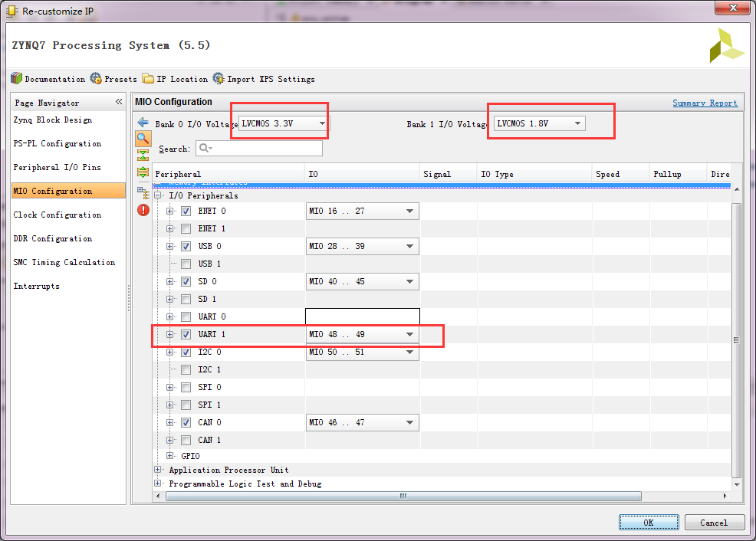Open CAN 0 MIO 46..47 dropdown

coord(362,422)
